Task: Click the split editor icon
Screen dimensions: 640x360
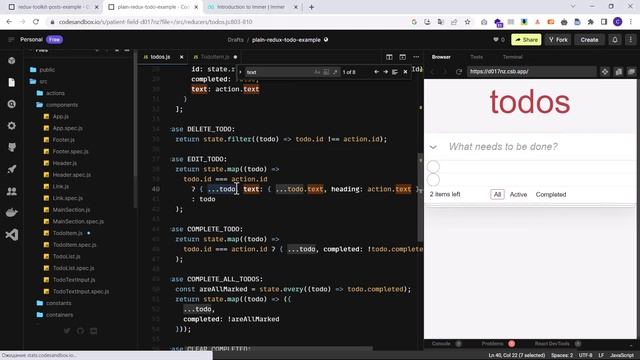Action: tap(389, 57)
